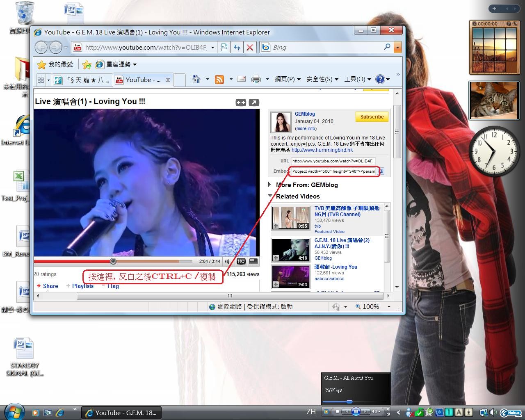Close the YouTube tab
This screenshot has width=525, height=420.
168,80
